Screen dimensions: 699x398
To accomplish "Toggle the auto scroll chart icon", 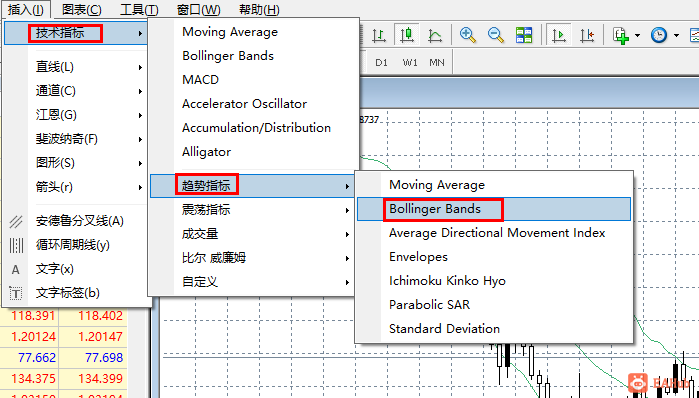I will (x=558, y=34).
